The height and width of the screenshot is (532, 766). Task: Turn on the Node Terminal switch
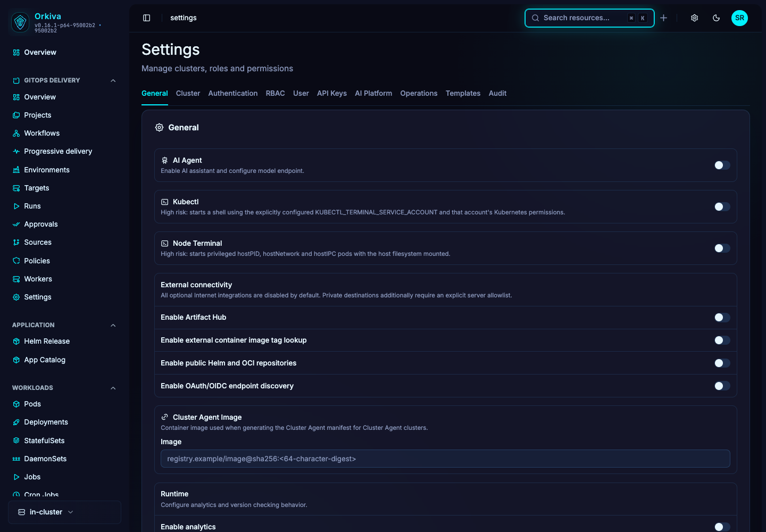pyautogui.click(x=722, y=248)
